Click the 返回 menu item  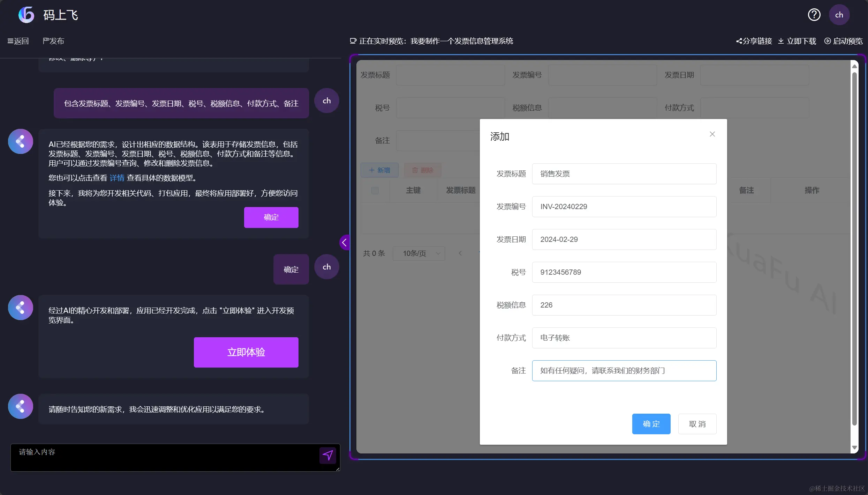pyautogui.click(x=18, y=41)
